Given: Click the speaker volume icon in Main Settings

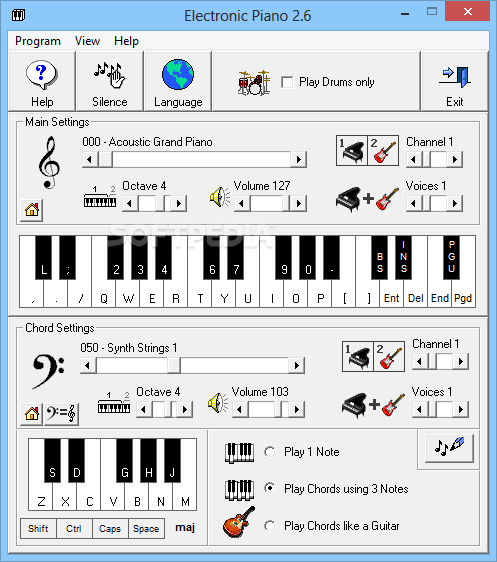Looking at the screenshot, I should point(220,197).
